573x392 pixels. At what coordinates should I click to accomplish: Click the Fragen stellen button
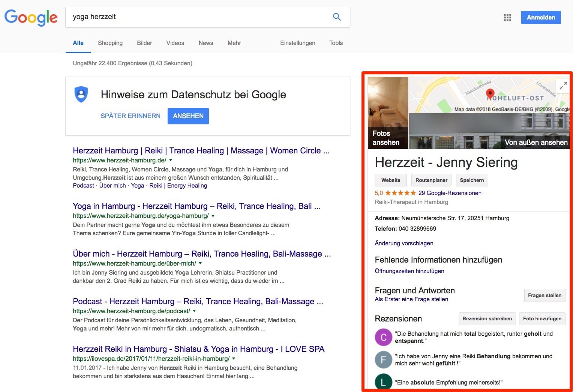coord(544,295)
